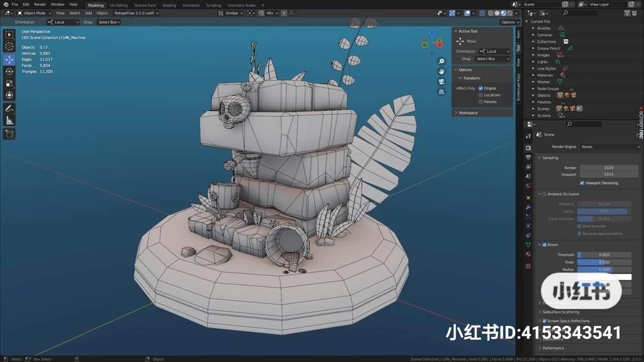
Task: Switch to the Shading workspace tab
Action: (x=169, y=5)
